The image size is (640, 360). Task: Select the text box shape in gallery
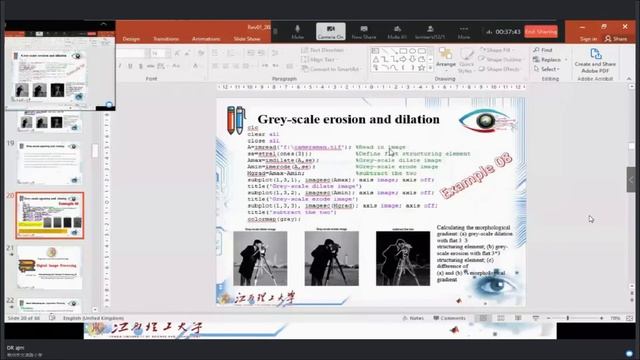(375, 51)
